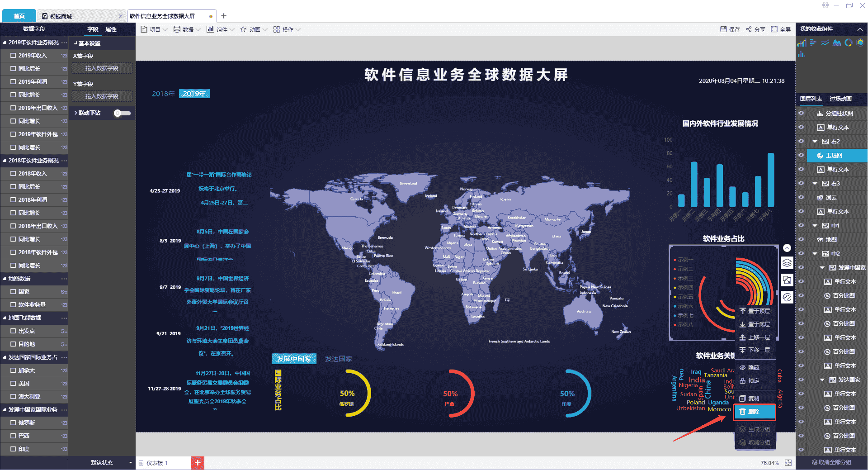This screenshot has width=868, height=470.
Task: Check the 2018年收入 field checkbox
Action: pyautogui.click(x=13, y=174)
